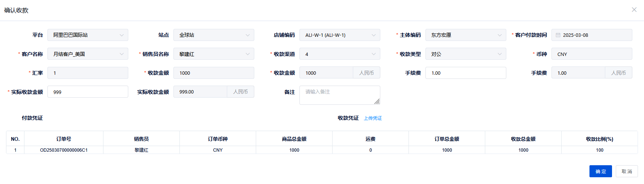
Task: Click the 收款比例(%) column header
Action: [599, 139]
